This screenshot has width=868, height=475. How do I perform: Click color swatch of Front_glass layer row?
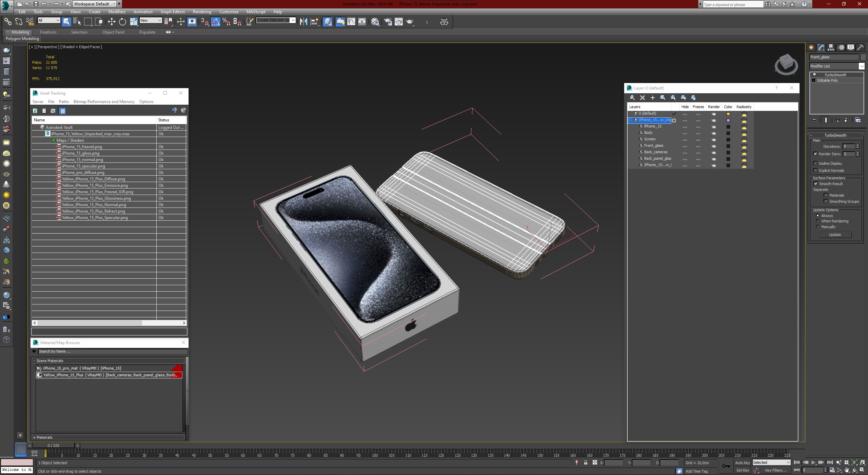[728, 146]
